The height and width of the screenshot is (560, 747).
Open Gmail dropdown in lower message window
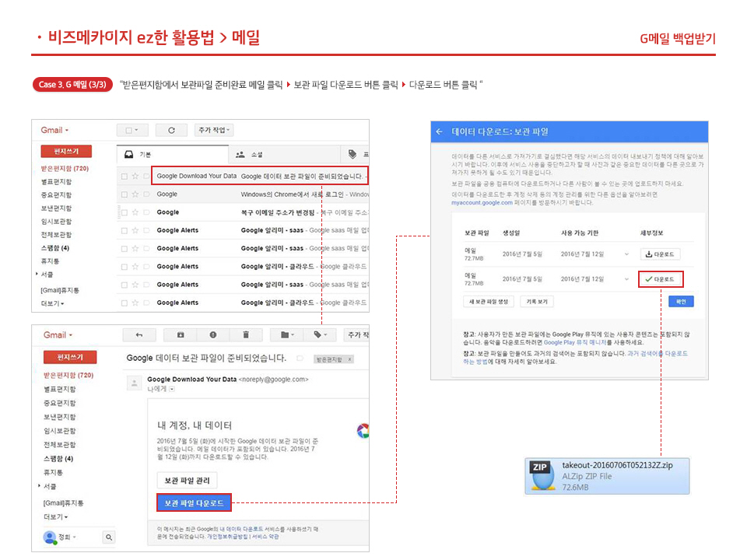58,334
